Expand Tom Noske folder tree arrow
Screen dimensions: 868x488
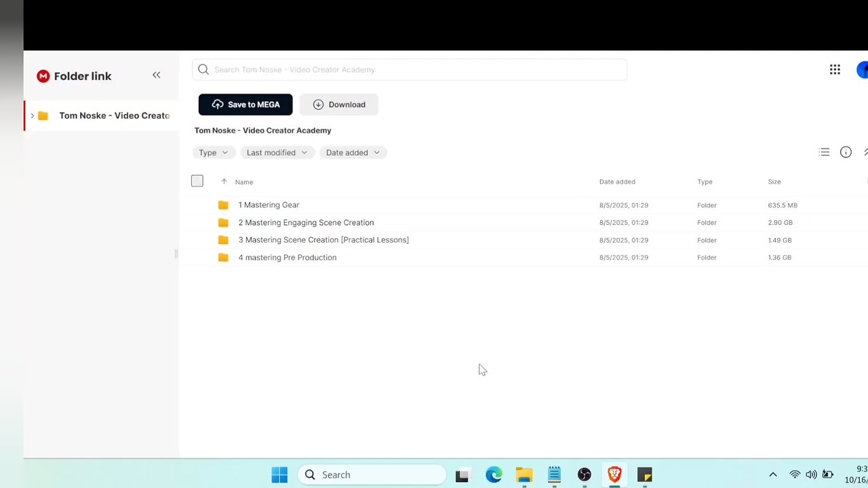[32, 116]
